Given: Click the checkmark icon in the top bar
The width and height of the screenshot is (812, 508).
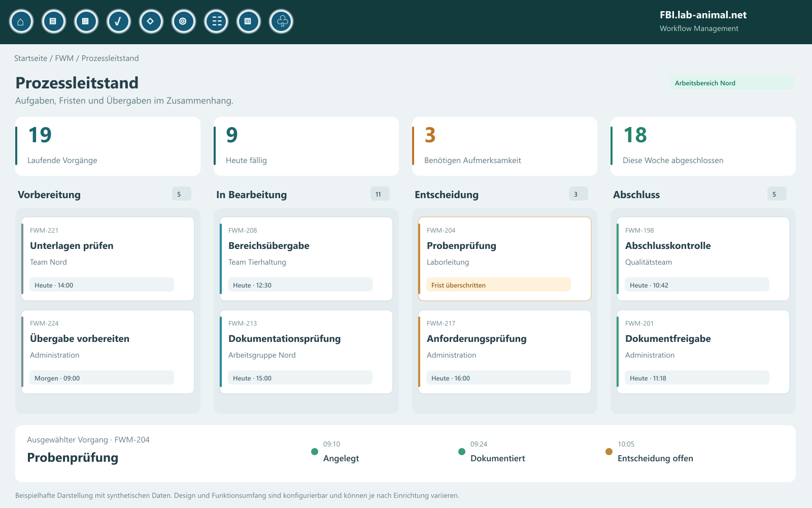Looking at the screenshot, I should pos(118,21).
